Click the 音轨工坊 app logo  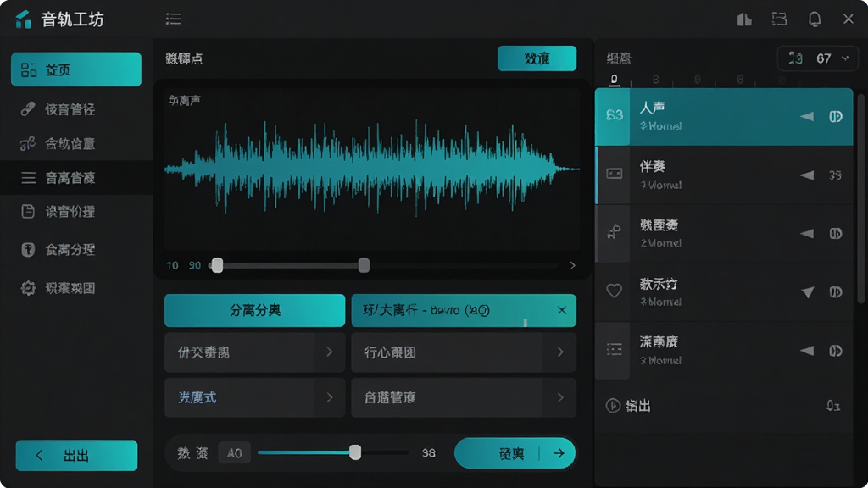[23, 19]
